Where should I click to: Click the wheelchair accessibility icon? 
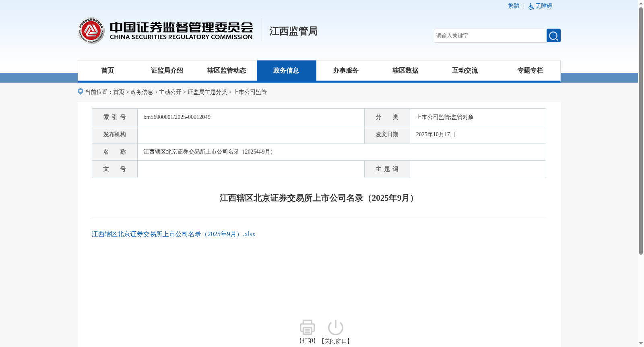point(531,6)
